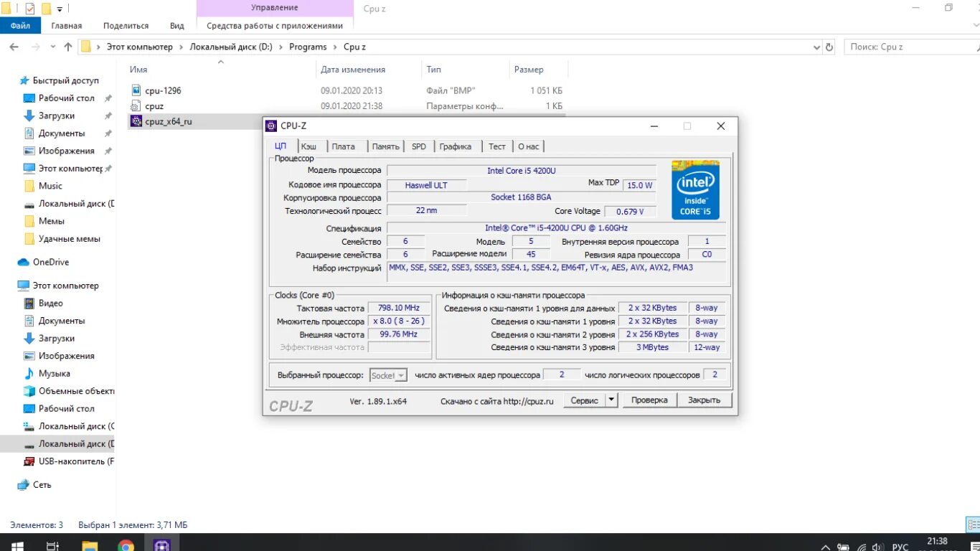980x551 pixels.
Task: Click the volume icon in system tray
Action: tap(879, 547)
